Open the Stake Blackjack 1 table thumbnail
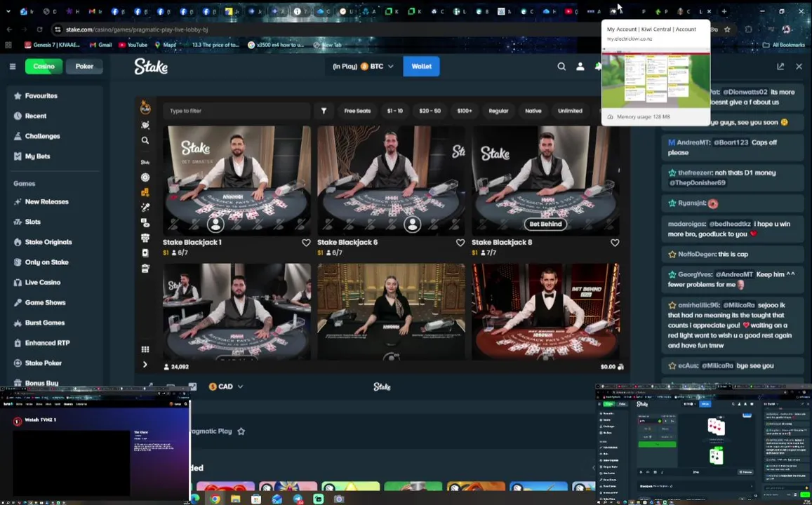812x505 pixels. click(x=237, y=180)
